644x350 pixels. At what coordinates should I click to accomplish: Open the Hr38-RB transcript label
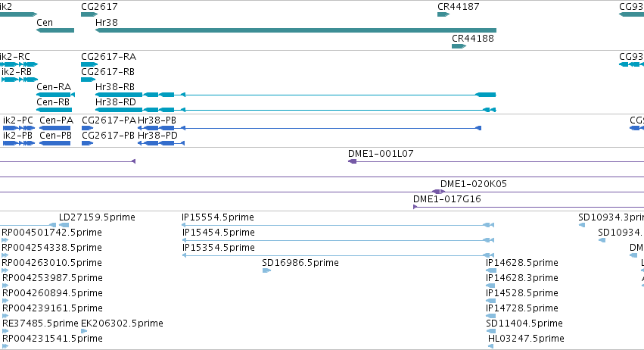114,87
